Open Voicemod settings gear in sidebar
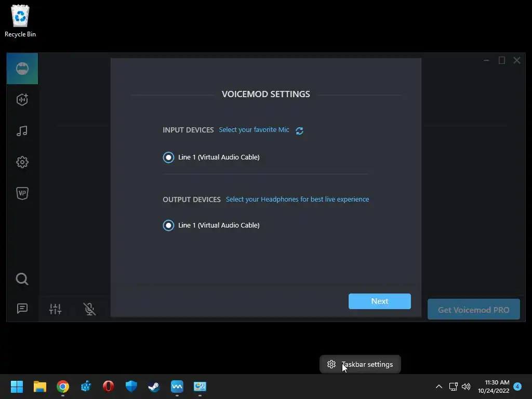This screenshot has height=399, width=532. [x=22, y=162]
